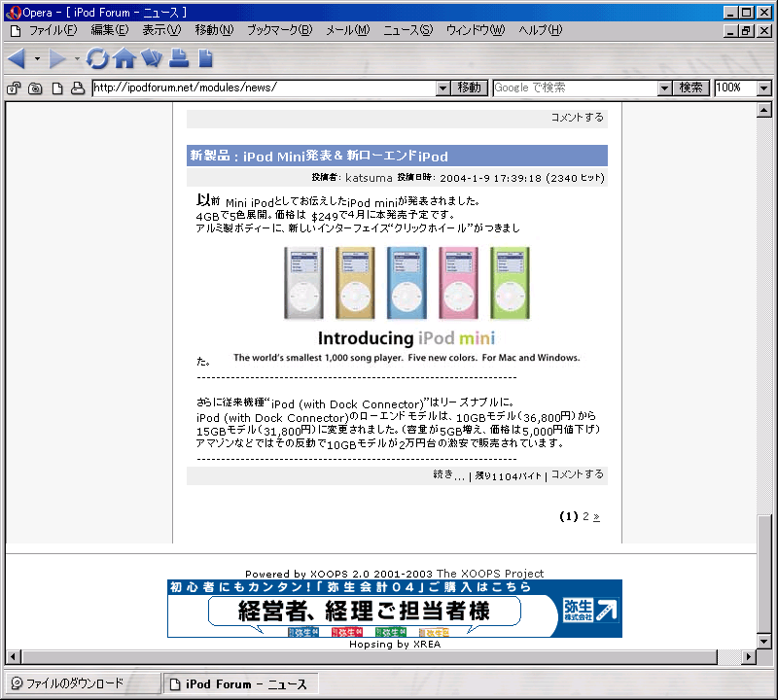This screenshot has width=778, height=700.
Task: Click into the URL address field
Action: tap(264, 88)
